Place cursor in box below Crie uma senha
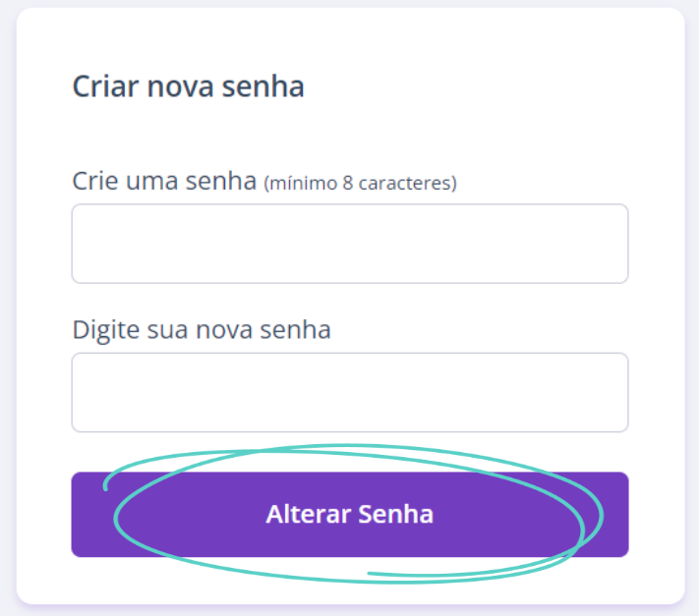Image resolution: width=699 pixels, height=616 pixels. pos(350,244)
